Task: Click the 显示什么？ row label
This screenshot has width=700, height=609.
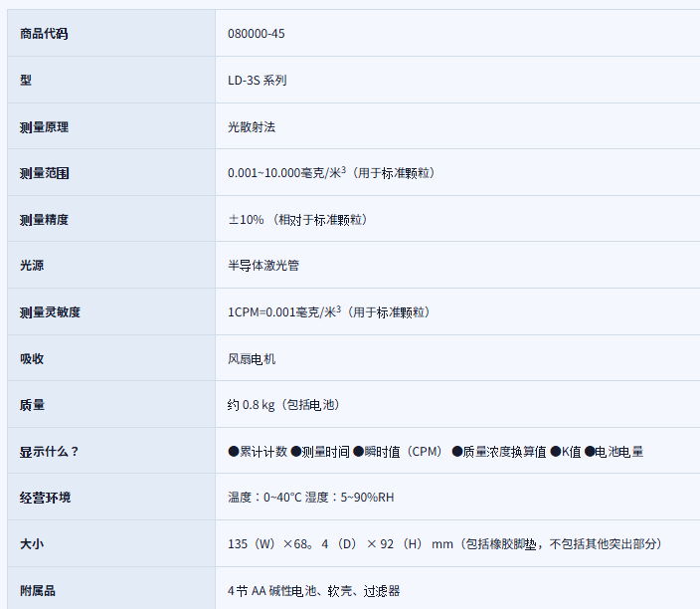Action: (x=49, y=452)
